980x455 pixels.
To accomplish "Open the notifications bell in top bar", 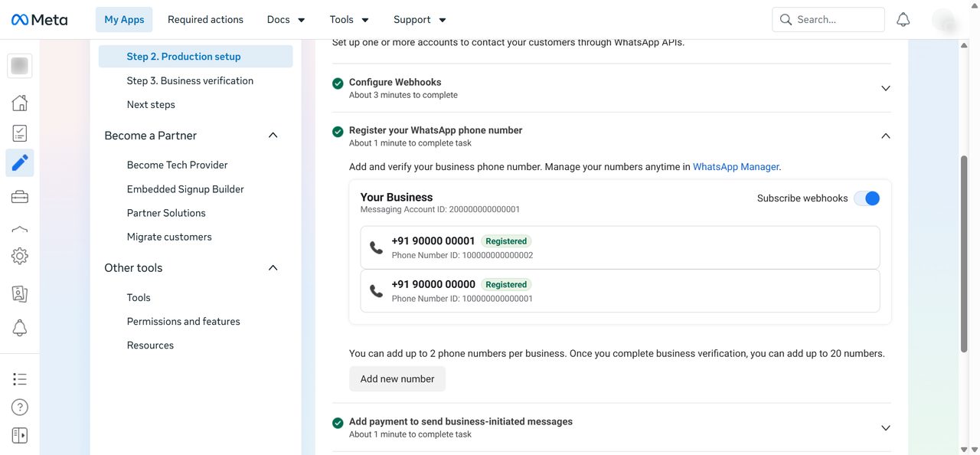I will coord(903,20).
